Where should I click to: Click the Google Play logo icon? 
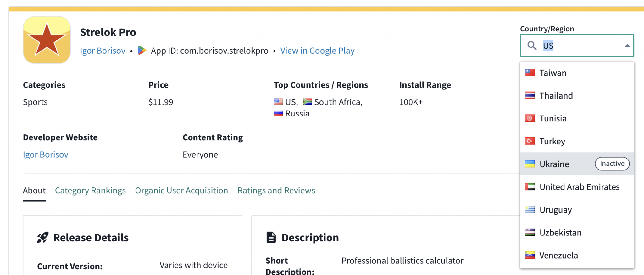coord(142,51)
